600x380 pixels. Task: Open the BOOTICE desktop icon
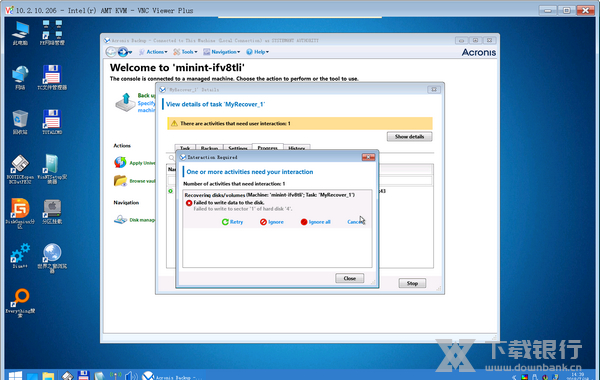(x=20, y=169)
